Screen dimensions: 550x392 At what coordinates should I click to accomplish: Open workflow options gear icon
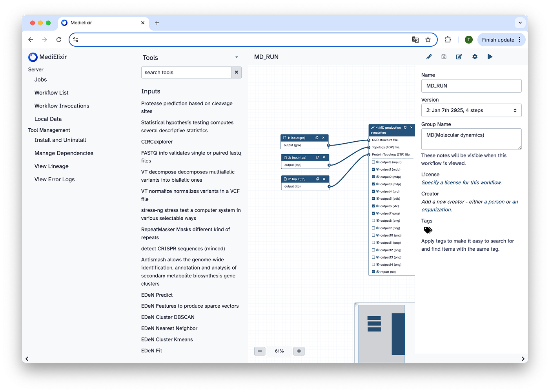(475, 57)
